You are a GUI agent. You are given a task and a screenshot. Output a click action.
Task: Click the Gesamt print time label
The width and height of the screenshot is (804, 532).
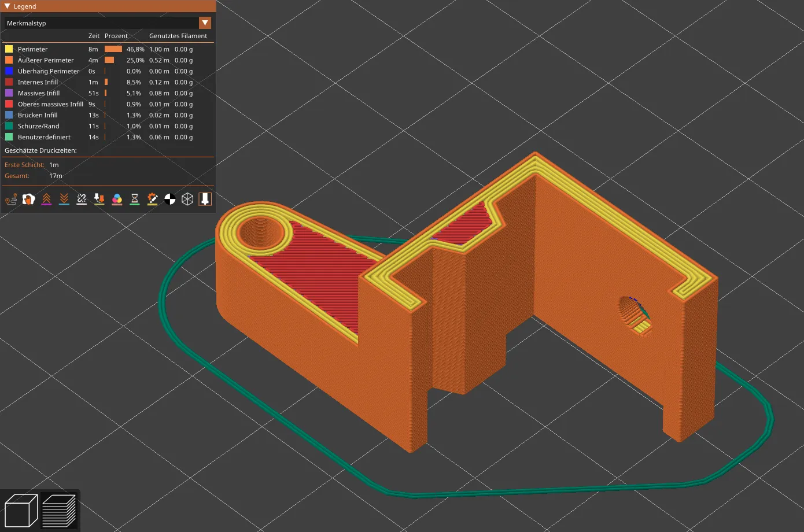pos(17,176)
